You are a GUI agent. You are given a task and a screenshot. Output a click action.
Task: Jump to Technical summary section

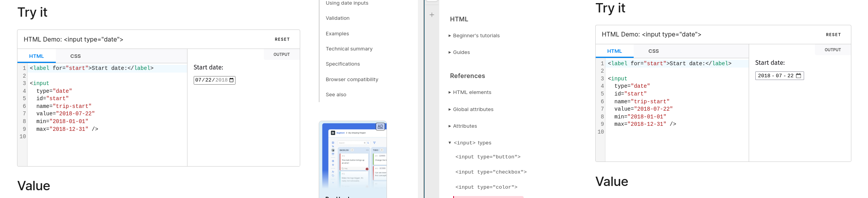pos(349,49)
